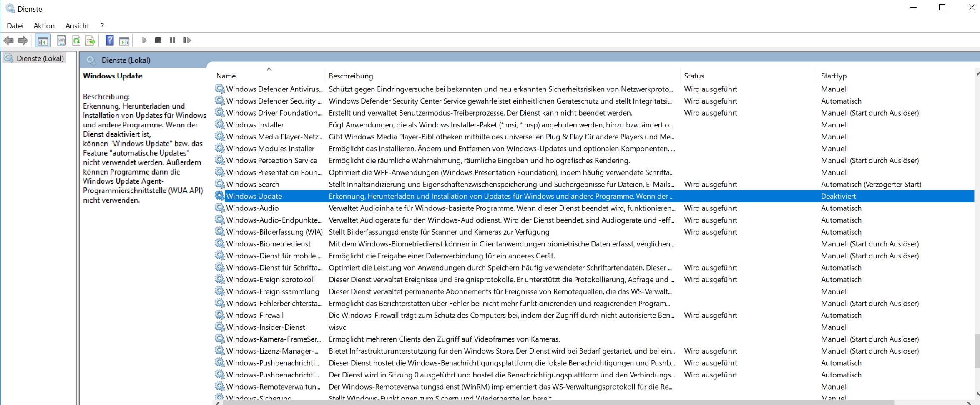Image resolution: width=980 pixels, height=405 pixels.
Task: Click the Export List toolbar icon
Action: 90,40
